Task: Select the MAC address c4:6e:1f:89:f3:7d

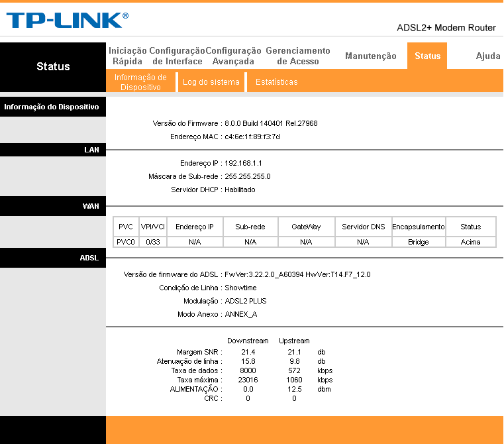Action: coord(252,137)
